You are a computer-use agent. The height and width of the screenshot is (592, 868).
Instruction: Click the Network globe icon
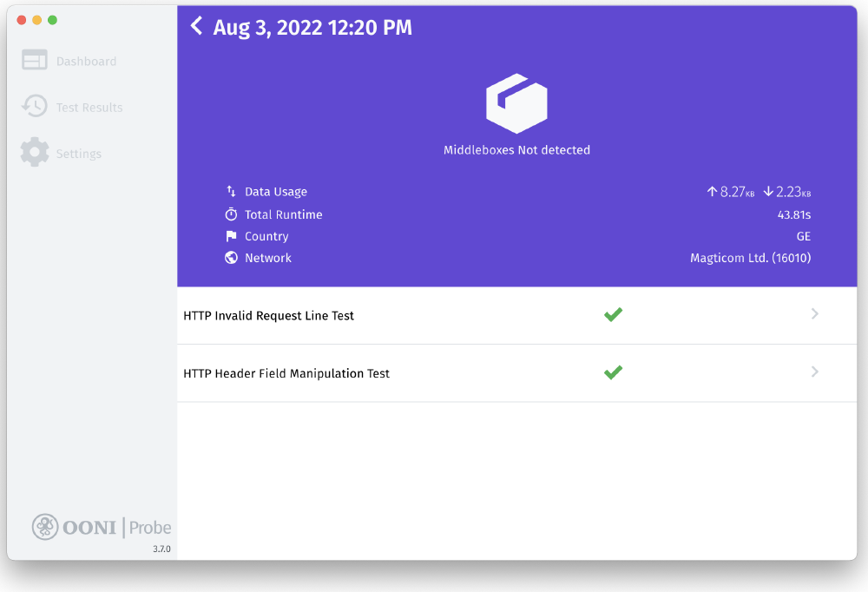pyautogui.click(x=231, y=257)
